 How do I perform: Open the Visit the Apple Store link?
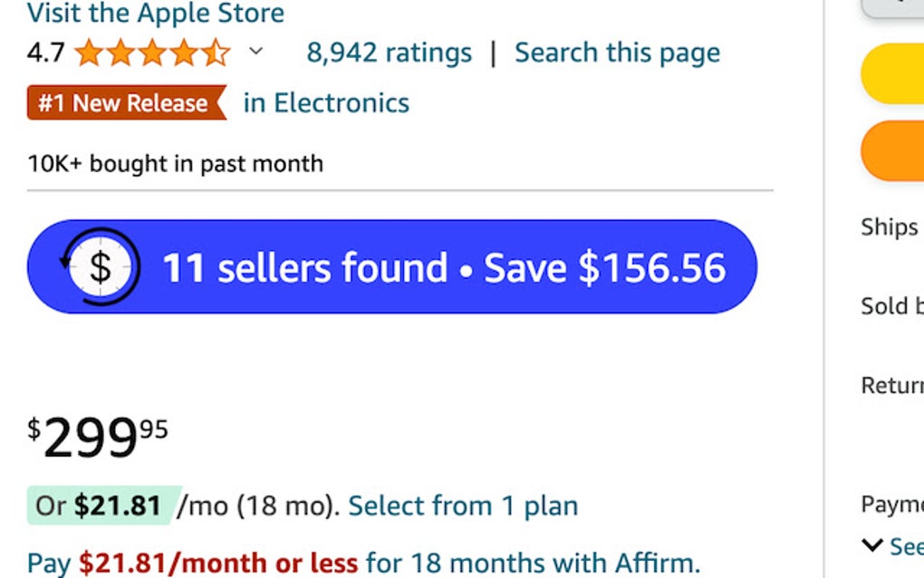(x=156, y=13)
